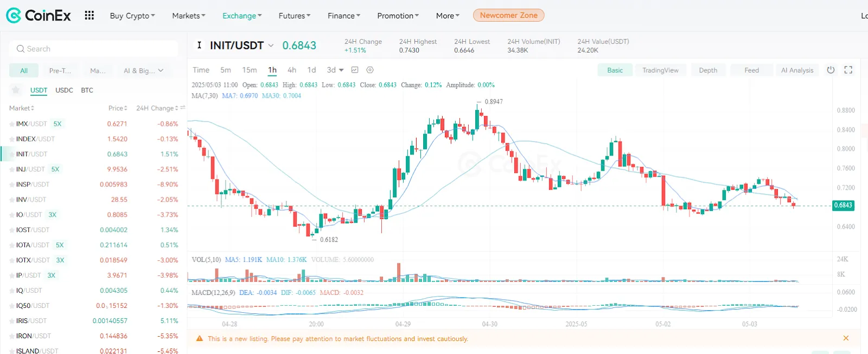Open the Promotion dropdown menu
The image size is (868, 354).
click(x=398, y=16)
